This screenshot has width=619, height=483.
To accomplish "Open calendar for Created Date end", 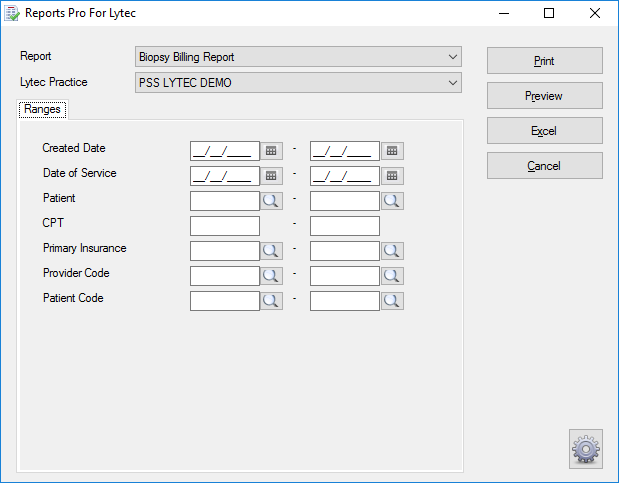I will (x=392, y=151).
